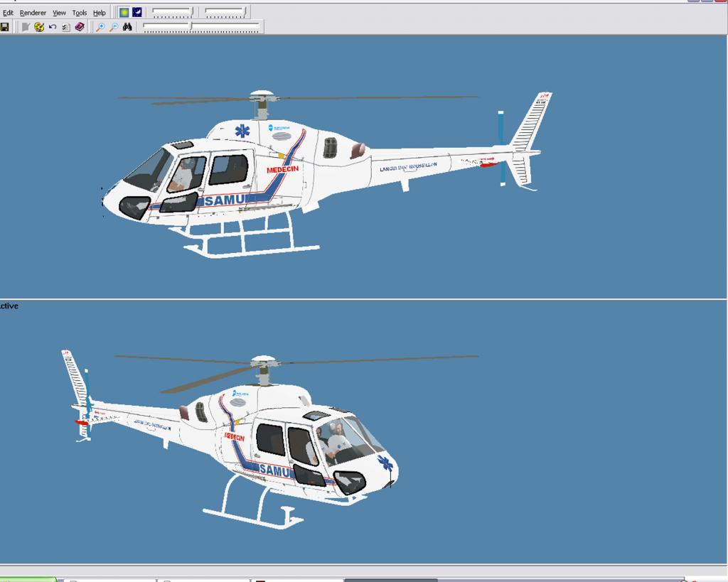This screenshot has width=728, height=582.
Task: Open the Tools menu
Action: click(80, 13)
